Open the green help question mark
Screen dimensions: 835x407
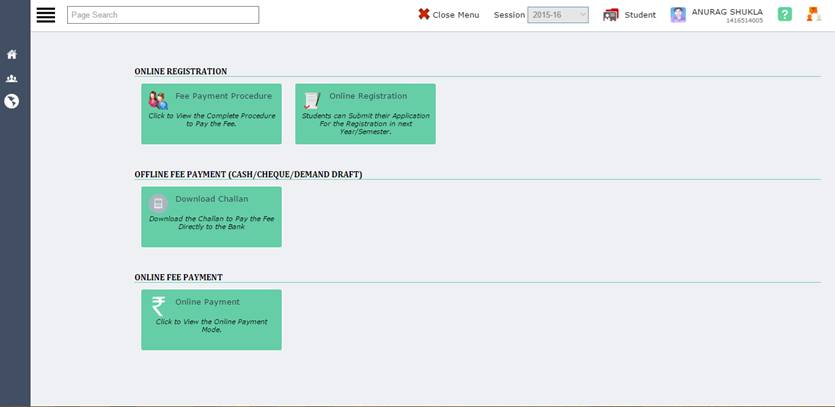[785, 15]
